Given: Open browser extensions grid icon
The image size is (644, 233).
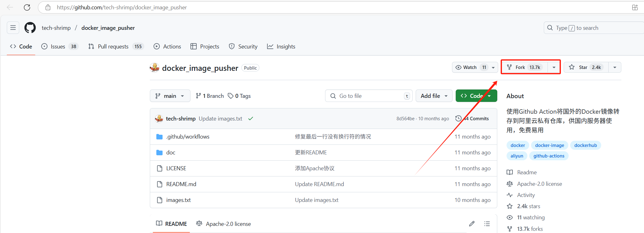Looking at the screenshot, I should point(635,7).
